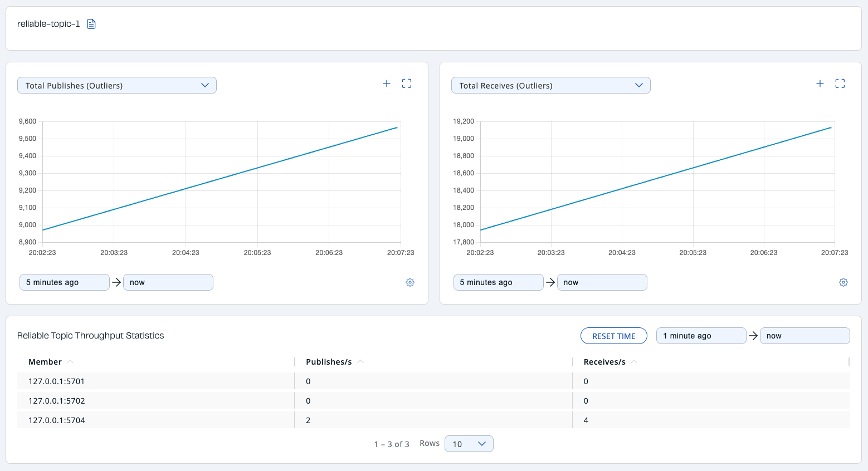Change the Rows per page dropdown
The image size is (868, 471).
click(x=469, y=444)
